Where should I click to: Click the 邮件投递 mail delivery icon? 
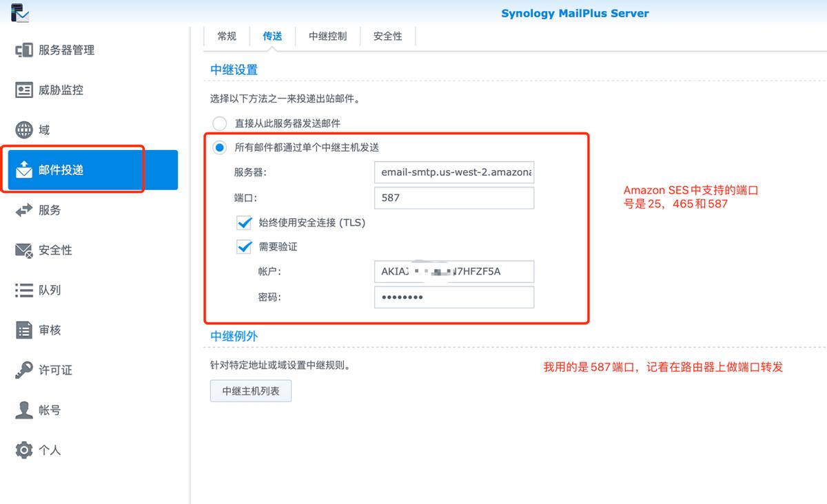point(24,169)
